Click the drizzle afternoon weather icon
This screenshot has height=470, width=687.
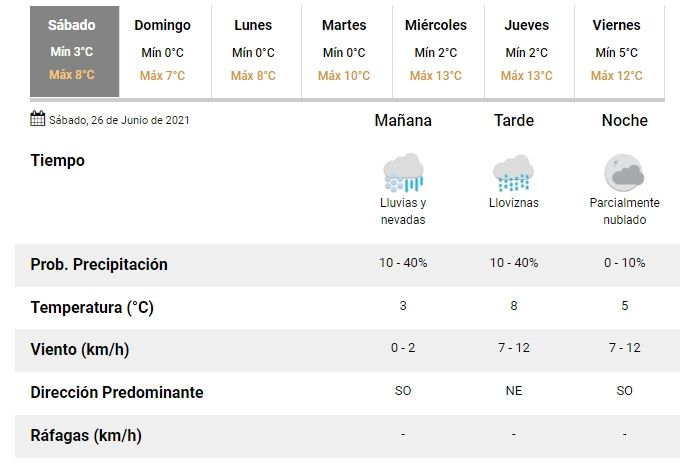[x=513, y=173]
